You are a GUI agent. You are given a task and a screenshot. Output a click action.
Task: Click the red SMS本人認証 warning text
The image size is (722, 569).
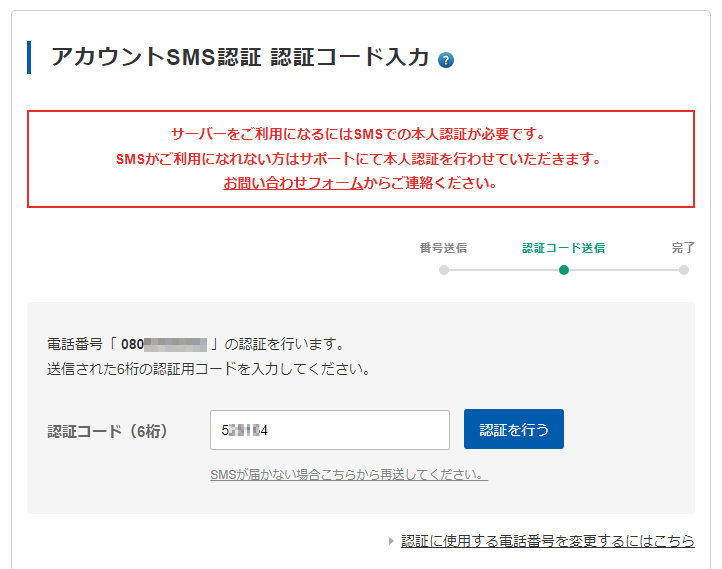click(360, 134)
